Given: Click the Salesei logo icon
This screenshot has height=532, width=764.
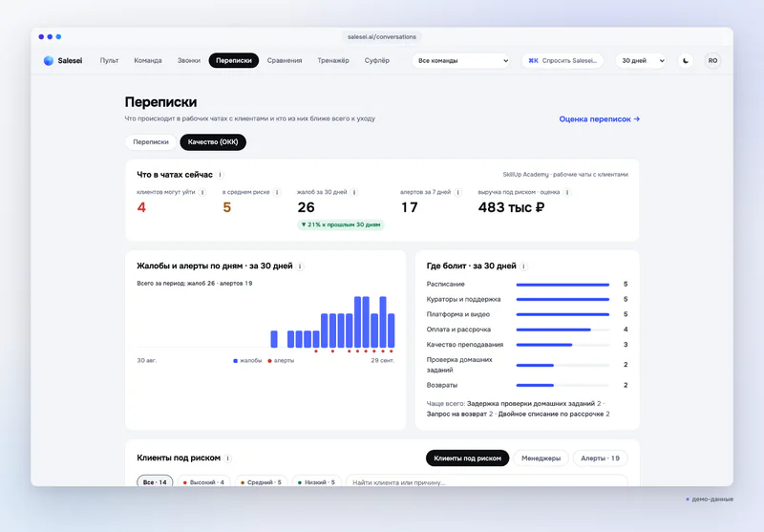Looking at the screenshot, I should [49, 60].
